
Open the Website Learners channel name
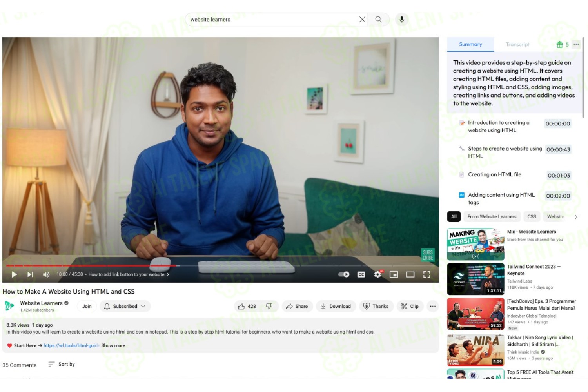[41, 303]
